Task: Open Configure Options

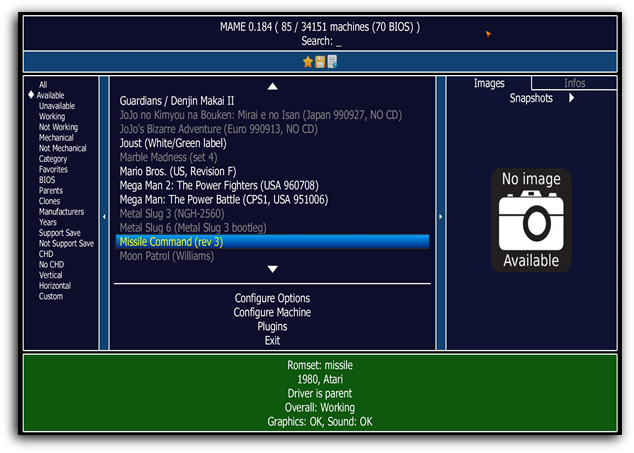Action: (x=272, y=298)
